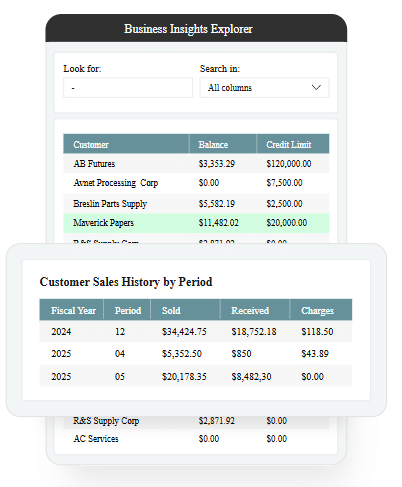402x487 pixels.
Task: Click the $118.50 charges amount
Action: tap(317, 332)
